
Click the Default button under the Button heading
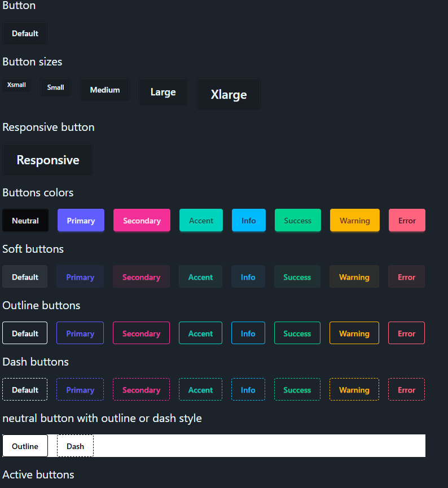[25, 33]
